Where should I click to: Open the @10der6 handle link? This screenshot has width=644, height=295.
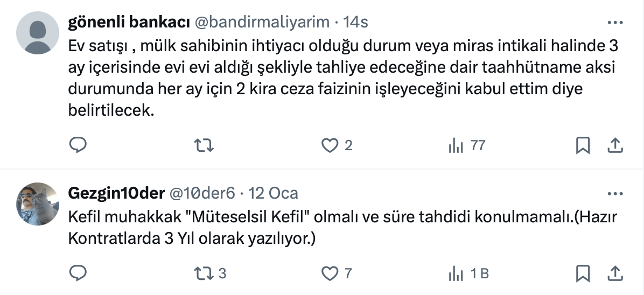(203, 193)
